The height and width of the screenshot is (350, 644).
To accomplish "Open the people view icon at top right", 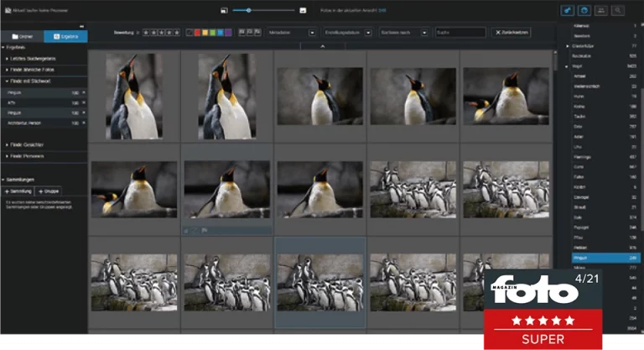I will tap(600, 10).
